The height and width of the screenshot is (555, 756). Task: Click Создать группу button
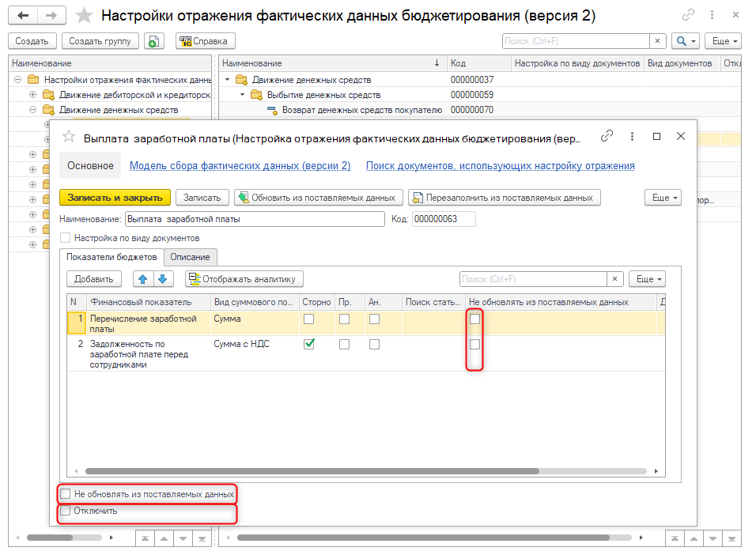pos(100,41)
